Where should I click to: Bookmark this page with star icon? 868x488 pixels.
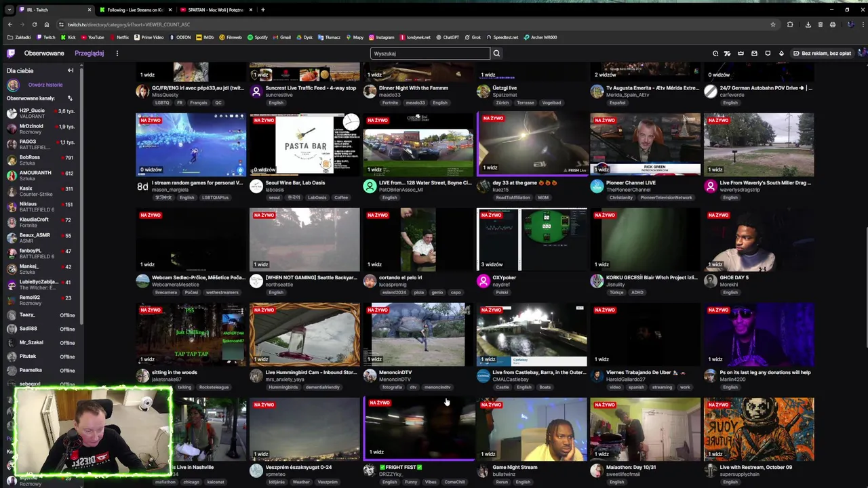coord(772,24)
